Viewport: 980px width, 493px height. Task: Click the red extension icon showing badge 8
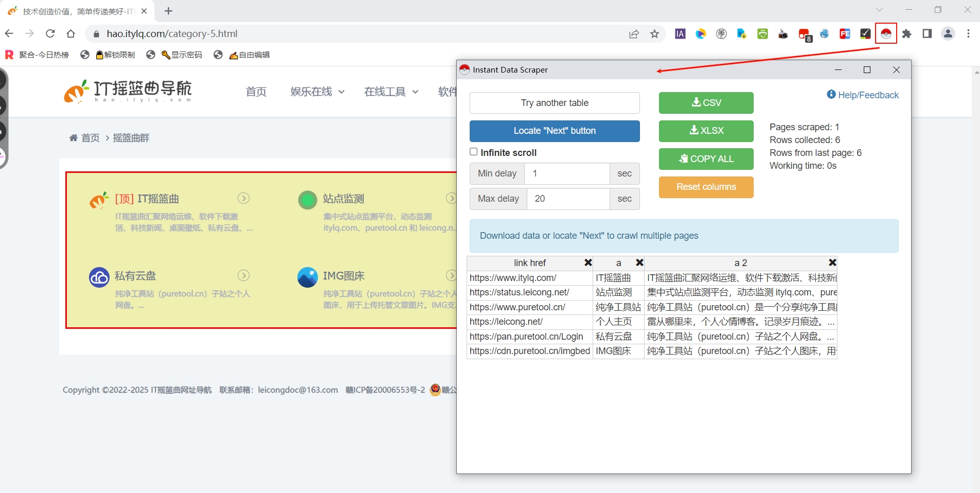tap(804, 33)
